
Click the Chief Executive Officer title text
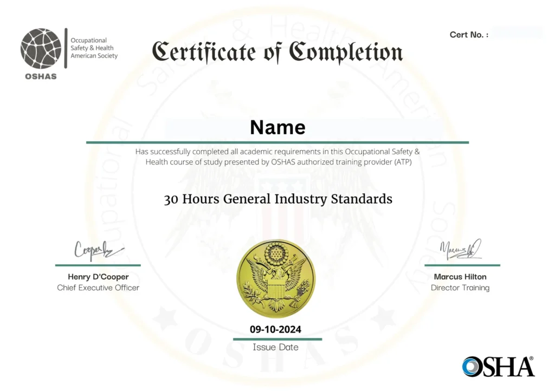pyautogui.click(x=98, y=288)
